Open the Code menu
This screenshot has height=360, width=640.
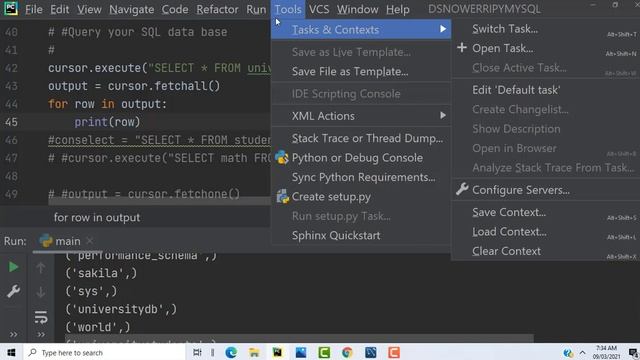click(x=175, y=9)
